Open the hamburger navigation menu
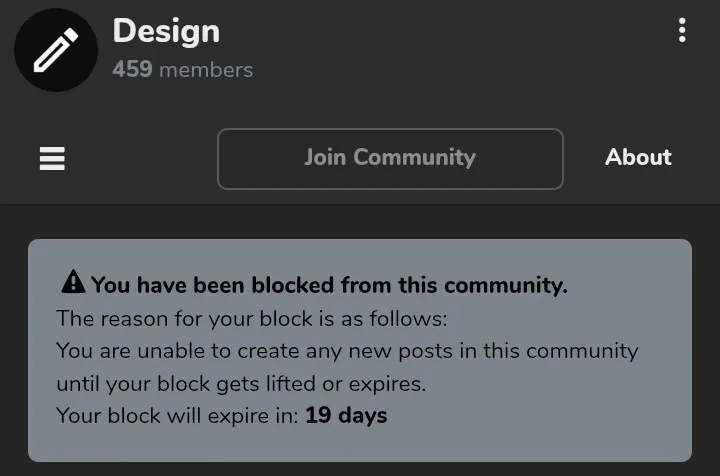 click(52, 158)
